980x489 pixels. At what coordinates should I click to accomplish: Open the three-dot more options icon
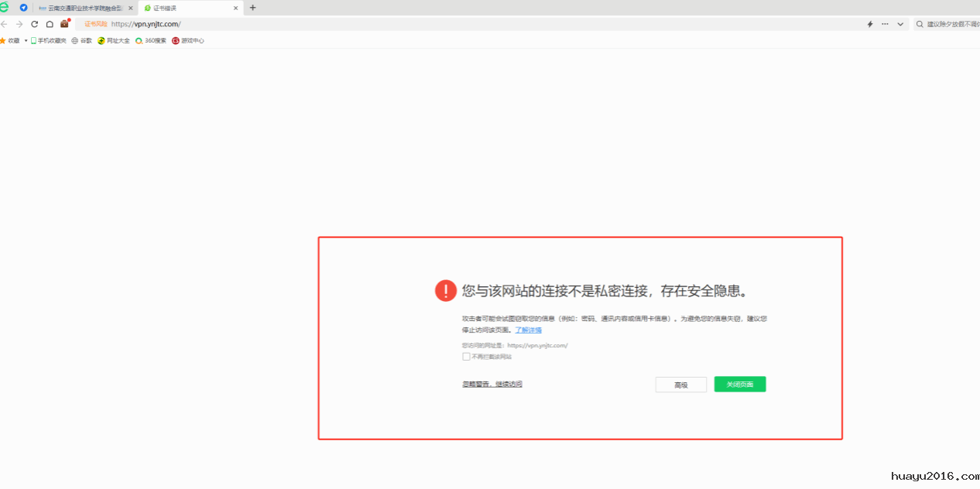pos(885,24)
